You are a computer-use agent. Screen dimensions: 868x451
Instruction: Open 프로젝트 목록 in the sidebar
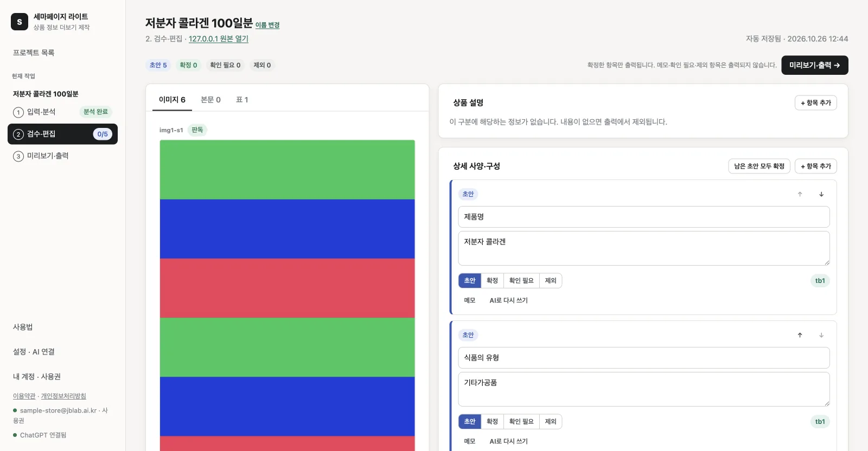click(34, 53)
